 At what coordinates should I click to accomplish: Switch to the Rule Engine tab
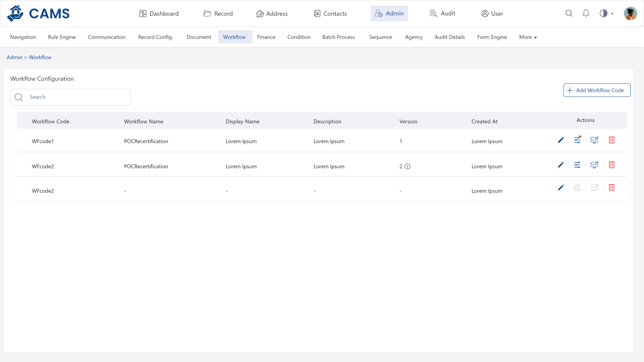coord(62,37)
